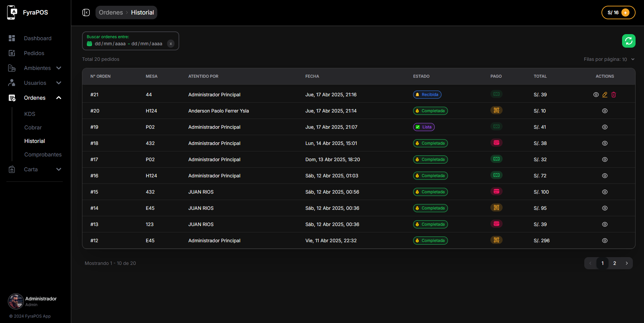Click the end date dd/mm/aaaa field
Screen dimensions: 644x323
147,44
